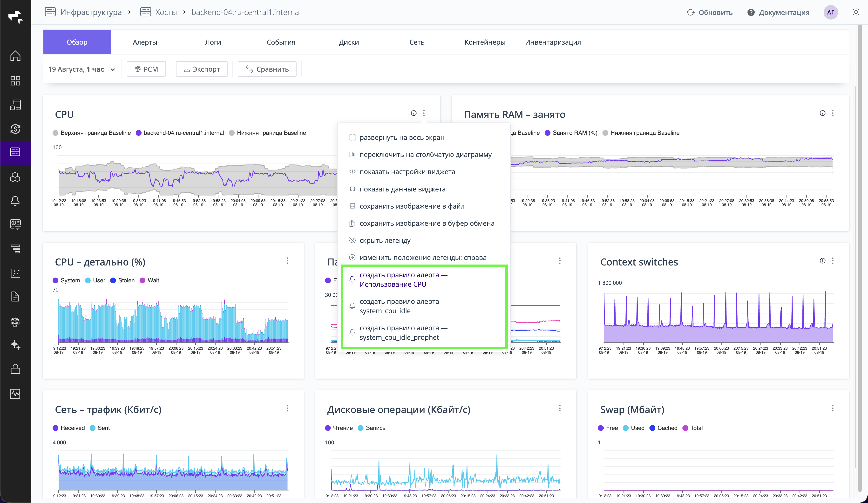This screenshot has height=503, width=868.
Task: Choose переключить на столбчатую диаграмму
Action: click(424, 155)
